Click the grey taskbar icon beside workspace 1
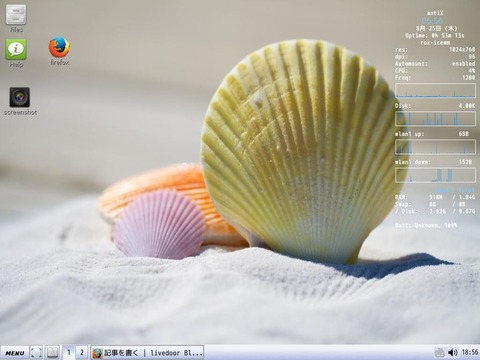The image size is (480, 360). pos(52,352)
